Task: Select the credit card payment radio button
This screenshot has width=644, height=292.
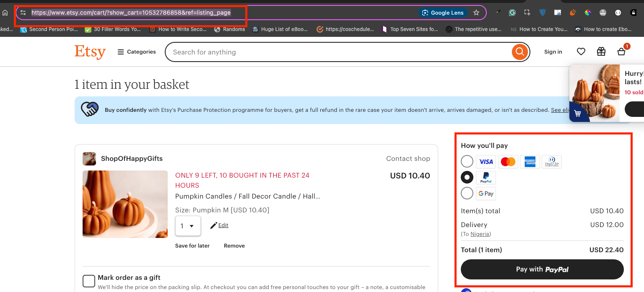Action: pyautogui.click(x=467, y=162)
